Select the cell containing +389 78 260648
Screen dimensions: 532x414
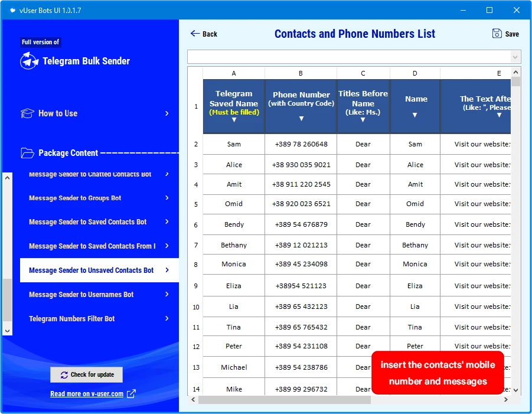[301, 144]
